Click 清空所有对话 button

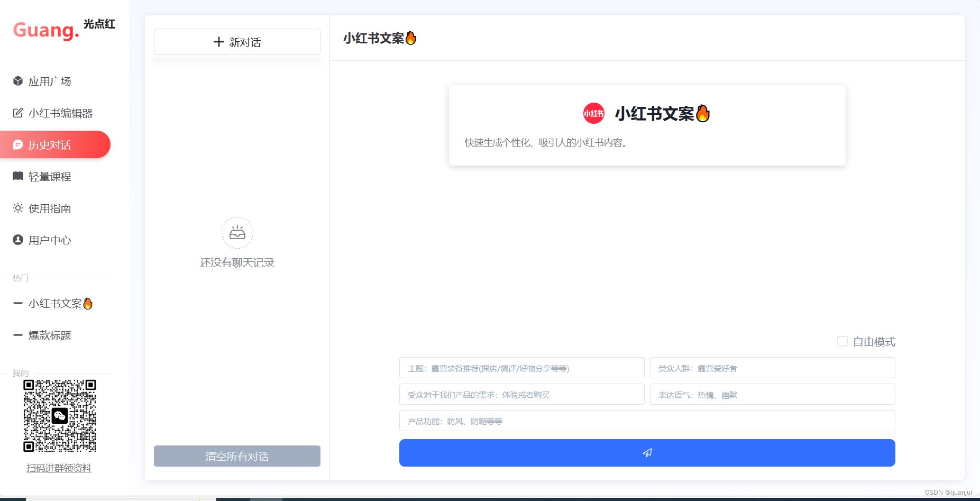(x=237, y=456)
